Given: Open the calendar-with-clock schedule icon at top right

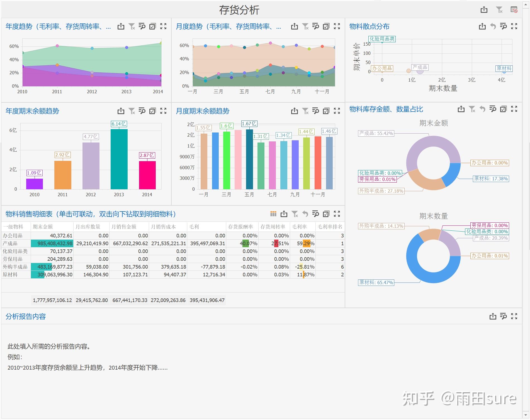Looking at the screenshot, I should coord(514,10).
